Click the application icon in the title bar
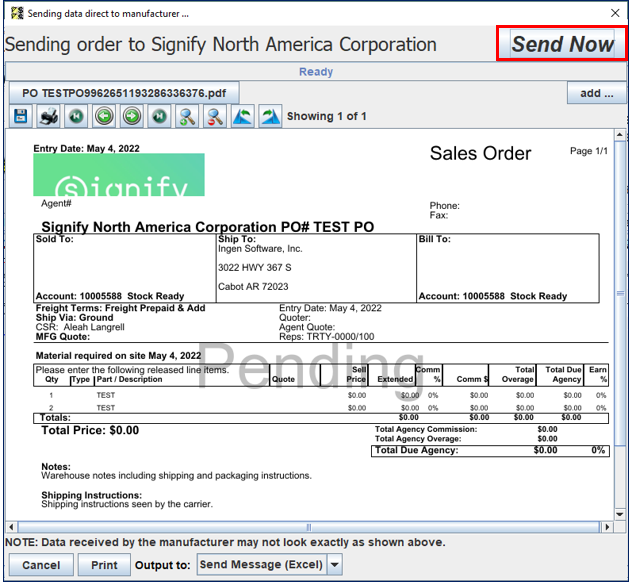The width and height of the screenshot is (629, 585). [17, 13]
